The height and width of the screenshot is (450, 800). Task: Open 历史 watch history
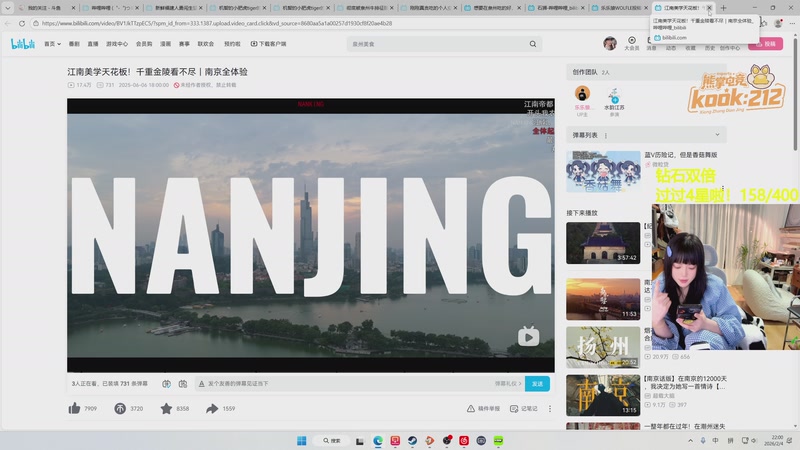coord(710,47)
